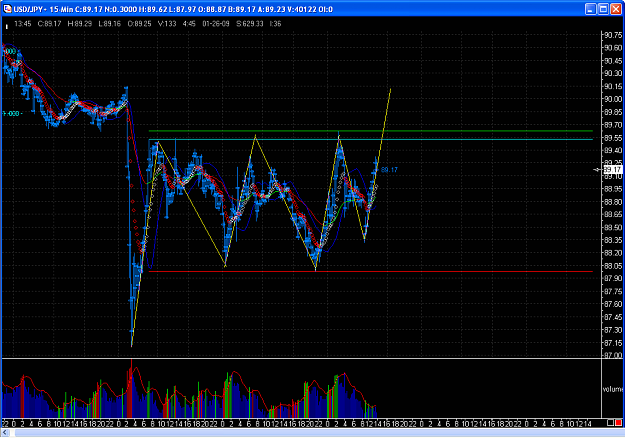Click the L:89.16 value in the info bar
The height and width of the screenshot is (438, 625).
pyautogui.click(x=109, y=24)
